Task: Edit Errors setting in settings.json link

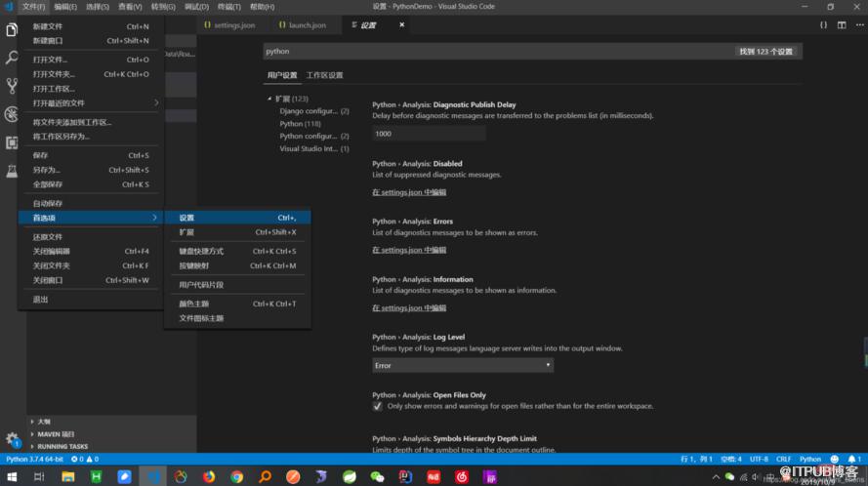Action: (x=409, y=250)
